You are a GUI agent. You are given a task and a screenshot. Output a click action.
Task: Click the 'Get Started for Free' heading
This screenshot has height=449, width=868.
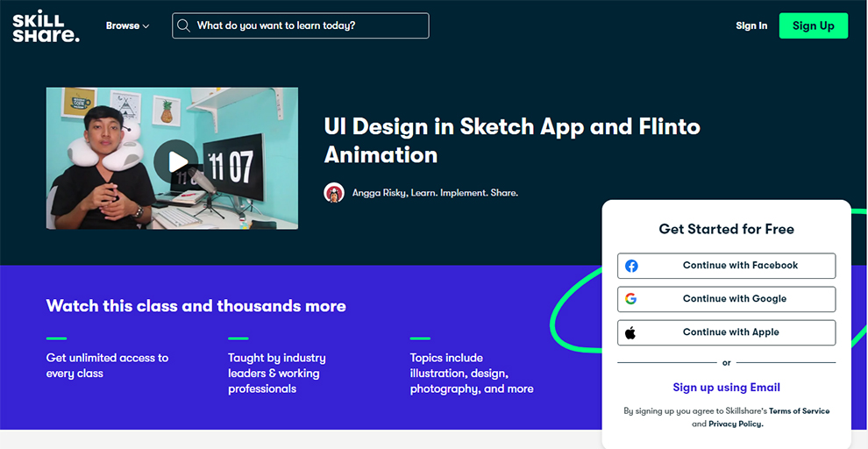[x=726, y=229]
